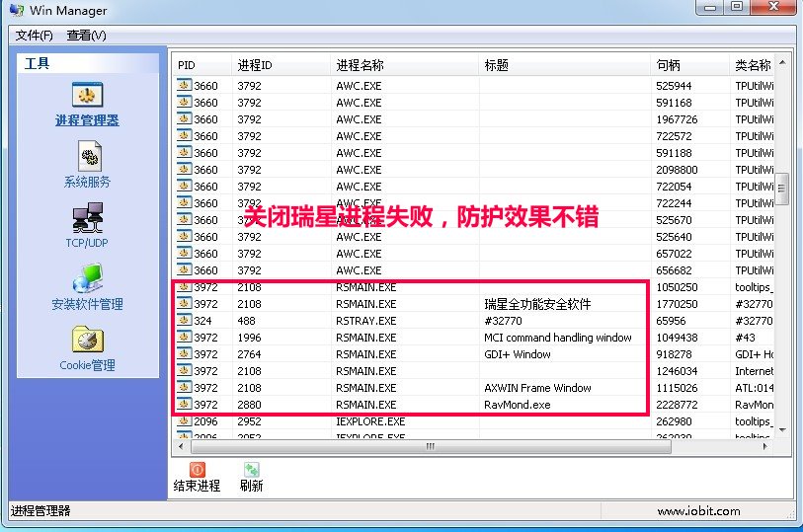Open the TCP/UDP network icon
803x532 pixels.
pos(88,217)
